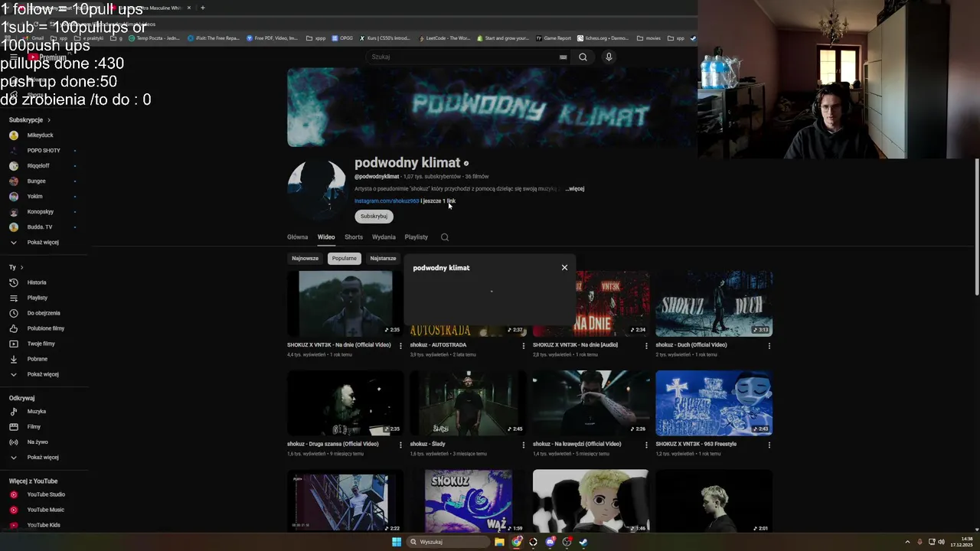This screenshot has height=551, width=980.
Task: Select the Popularne sort chip
Action: tap(344, 259)
